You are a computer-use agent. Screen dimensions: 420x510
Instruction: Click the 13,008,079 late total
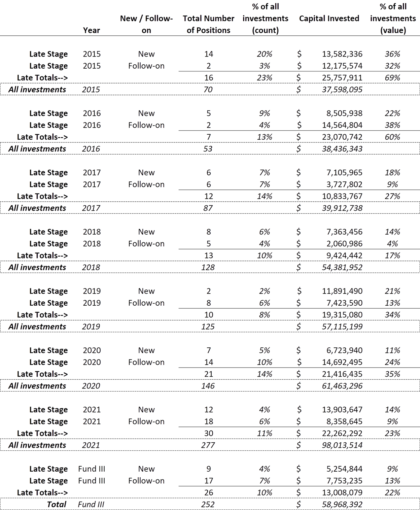tap(342, 492)
